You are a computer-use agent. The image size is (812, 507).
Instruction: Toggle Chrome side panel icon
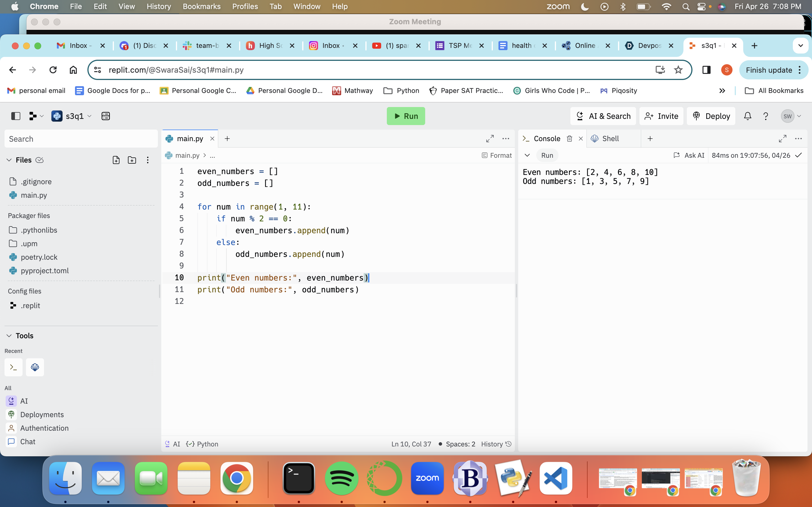tap(706, 70)
